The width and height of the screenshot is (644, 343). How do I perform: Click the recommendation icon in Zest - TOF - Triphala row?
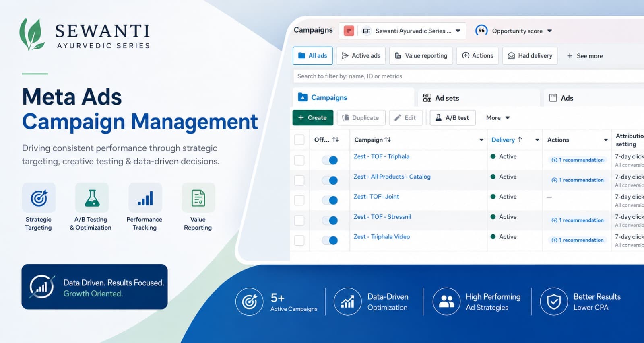[554, 160]
